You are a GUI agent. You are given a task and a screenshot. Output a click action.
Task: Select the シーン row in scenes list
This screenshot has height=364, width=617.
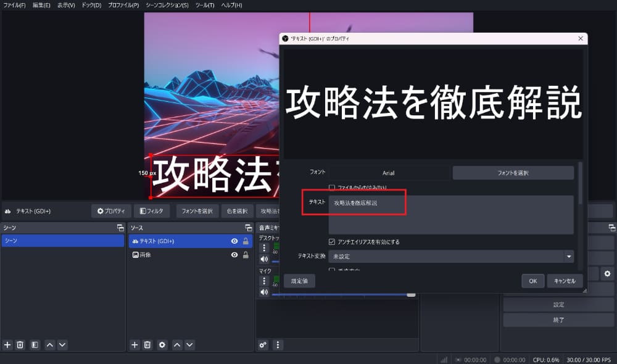pos(63,241)
